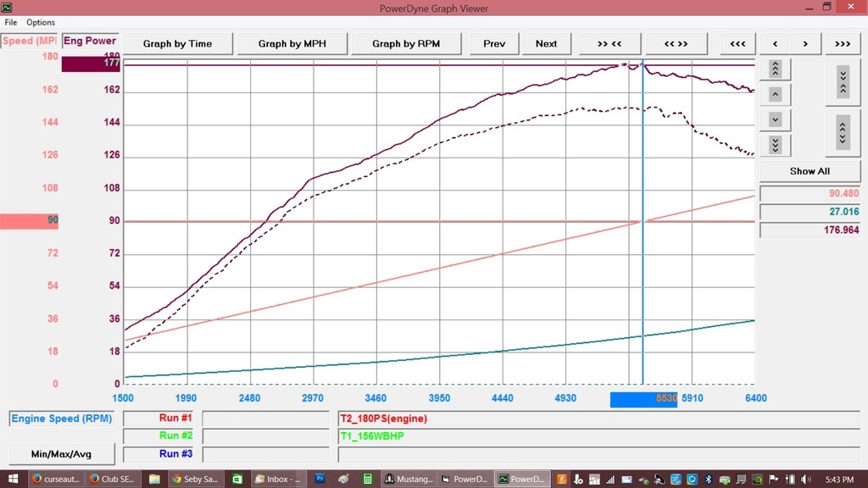Click the vertical expand button with outward arrows
The width and height of the screenshot is (868, 488).
843,133
